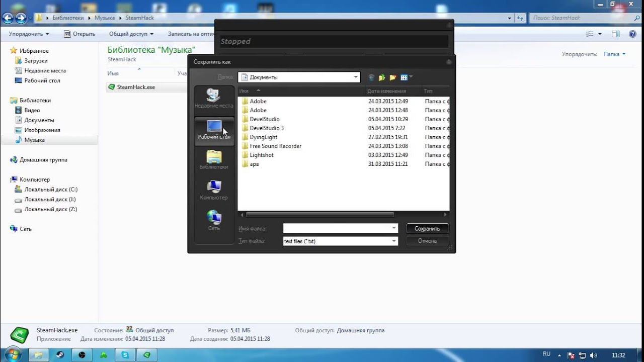Image resolution: width=644 pixels, height=362 pixels.
Task: Sort save dialog list by Имя column
Action: click(x=301, y=91)
